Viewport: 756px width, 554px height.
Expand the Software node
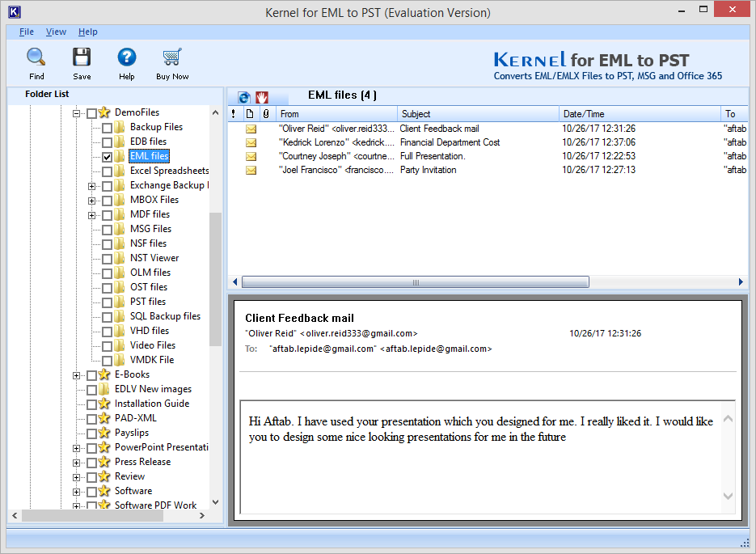pyautogui.click(x=76, y=492)
